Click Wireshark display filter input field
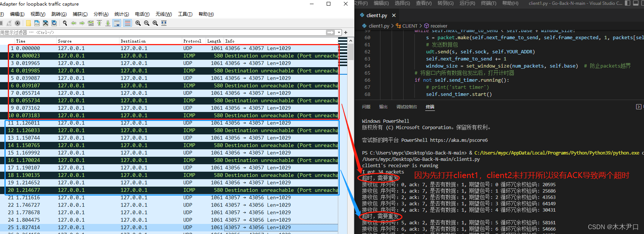This screenshot has width=644, height=234. (163, 32)
